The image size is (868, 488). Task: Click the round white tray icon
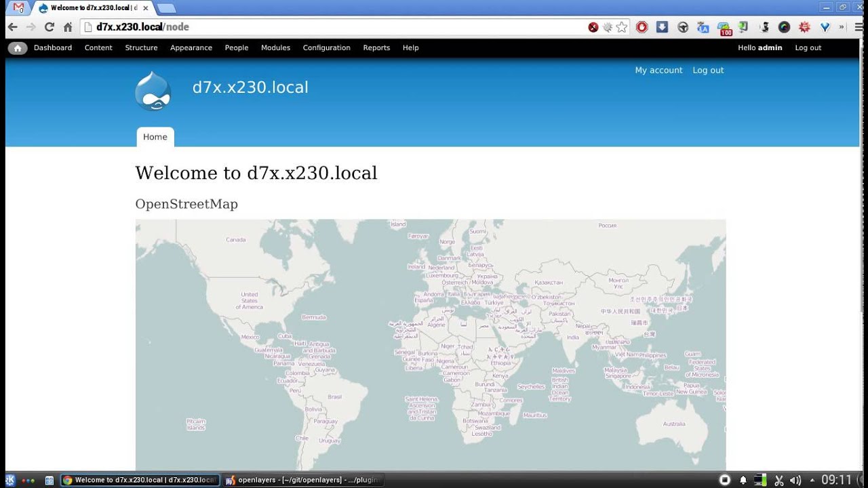point(725,481)
